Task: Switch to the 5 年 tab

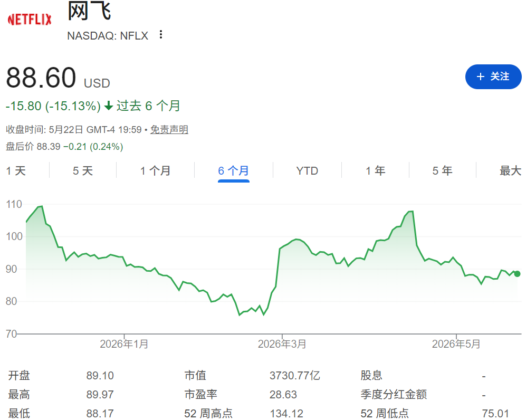Action: (443, 171)
